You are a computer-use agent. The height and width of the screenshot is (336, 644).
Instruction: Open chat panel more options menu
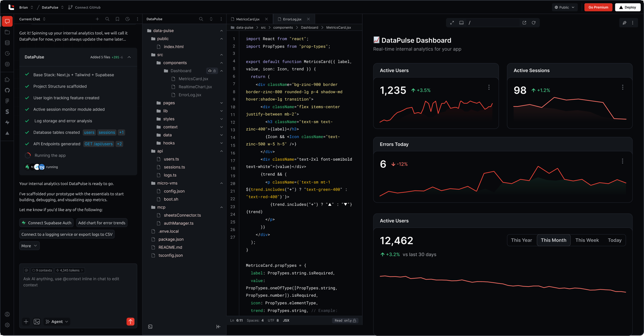coord(137,19)
